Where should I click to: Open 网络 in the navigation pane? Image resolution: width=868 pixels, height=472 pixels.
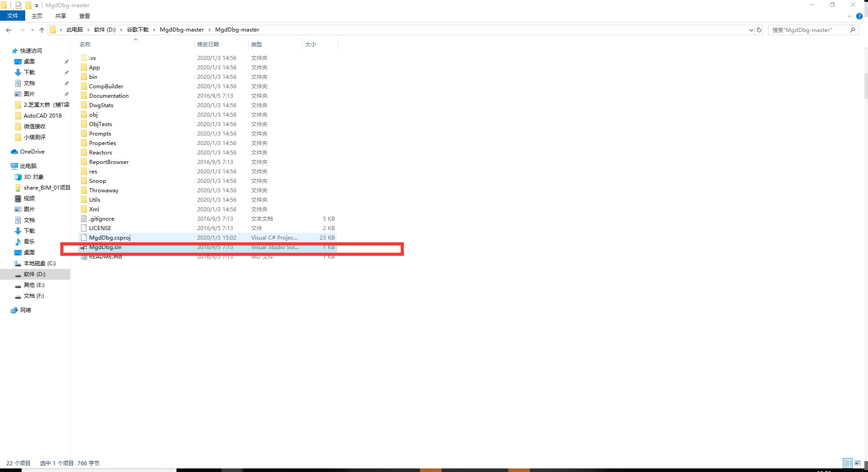point(26,310)
